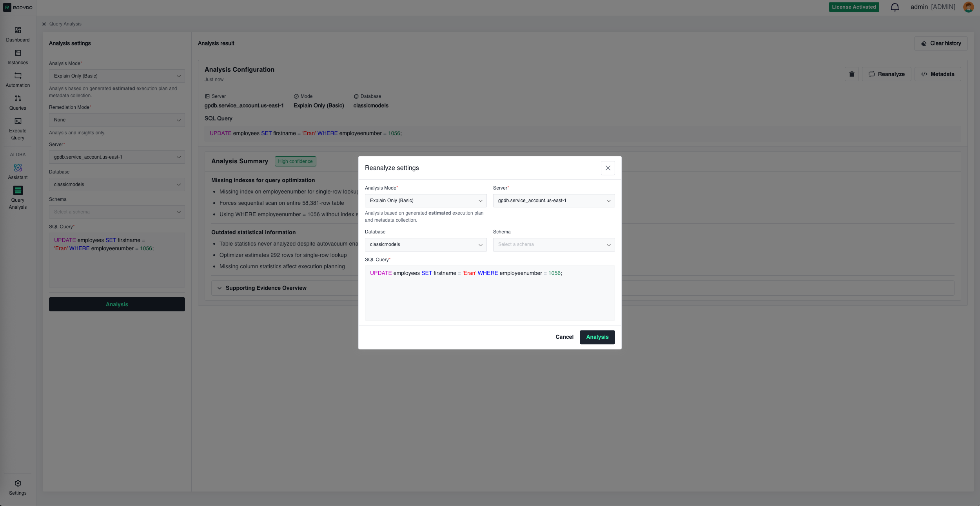The image size is (980, 506).
Task: Open the Queries sidebar icon
Action: 18,99
